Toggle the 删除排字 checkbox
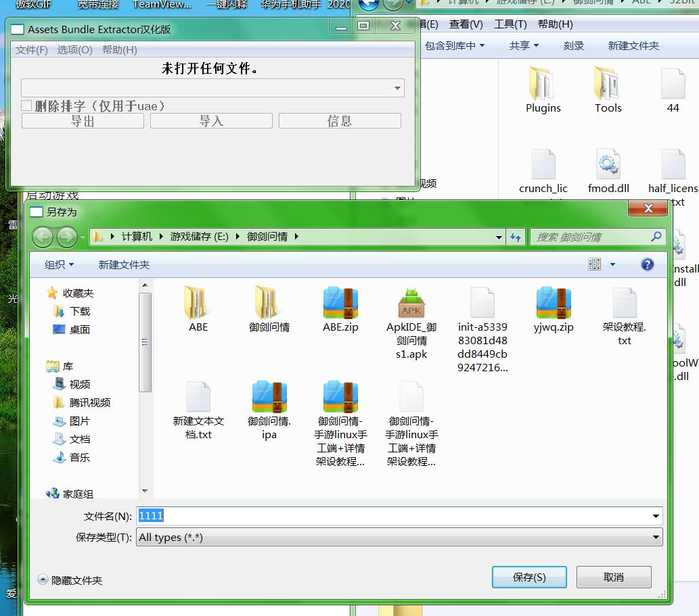The width and height of the screenshot is (699, 616). (27, 105)
